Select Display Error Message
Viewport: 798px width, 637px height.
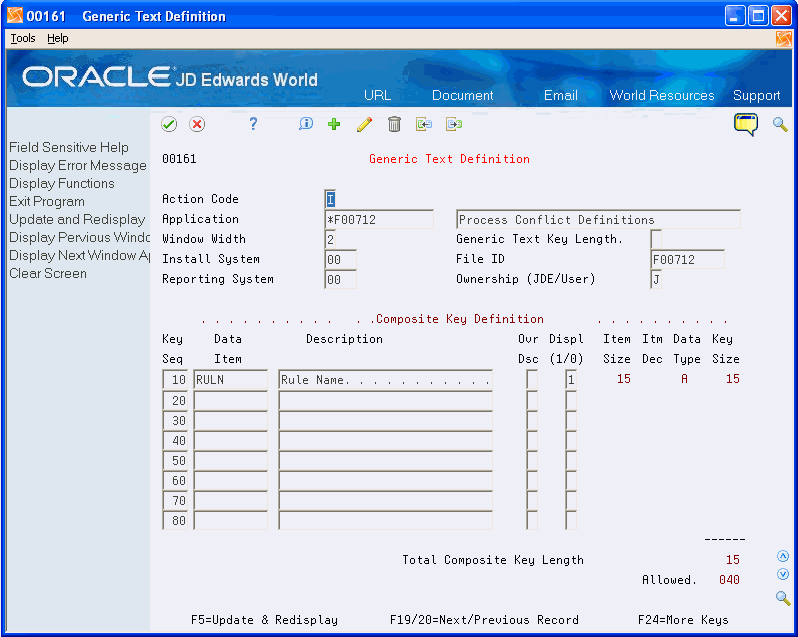(78, 165)
